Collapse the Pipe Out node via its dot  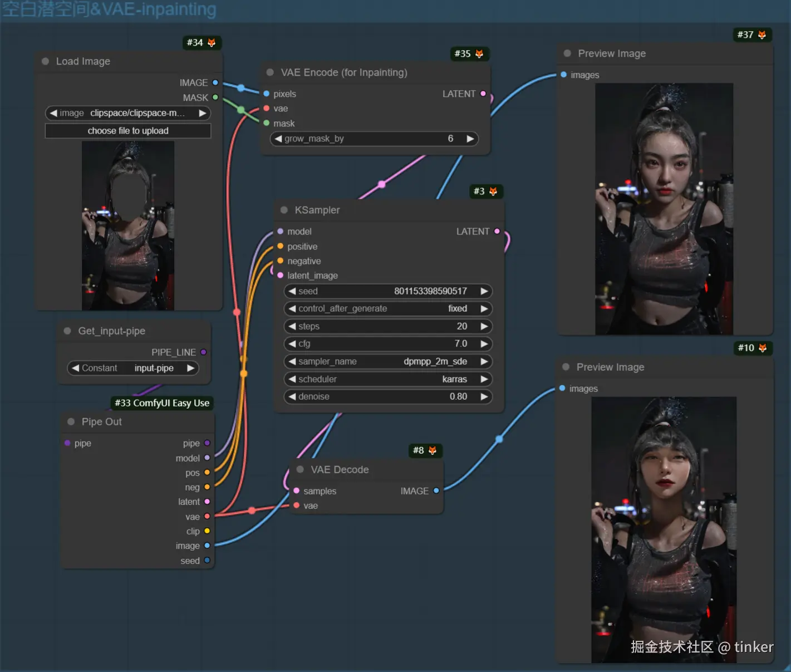[x=71, y=421]
